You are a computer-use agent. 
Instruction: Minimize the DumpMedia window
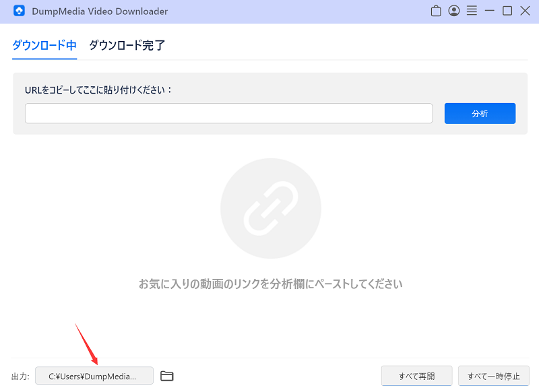[x=490, y=11]
